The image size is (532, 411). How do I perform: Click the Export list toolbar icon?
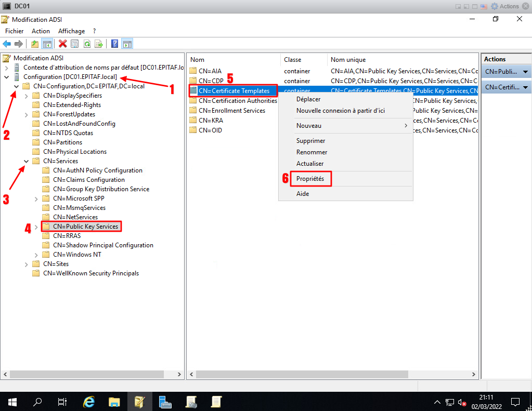pyautogui.click(x=98, y=44)
